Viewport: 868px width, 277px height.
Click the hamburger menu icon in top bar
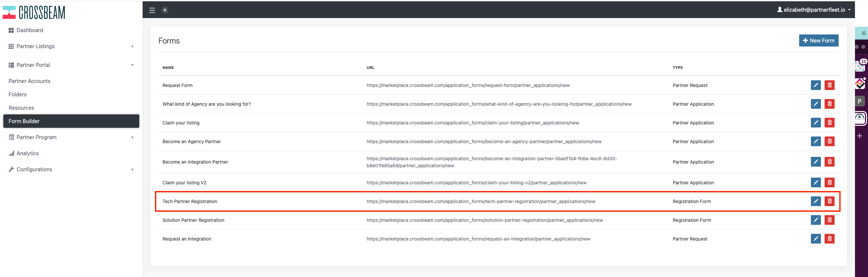click(x=152, y=10)
